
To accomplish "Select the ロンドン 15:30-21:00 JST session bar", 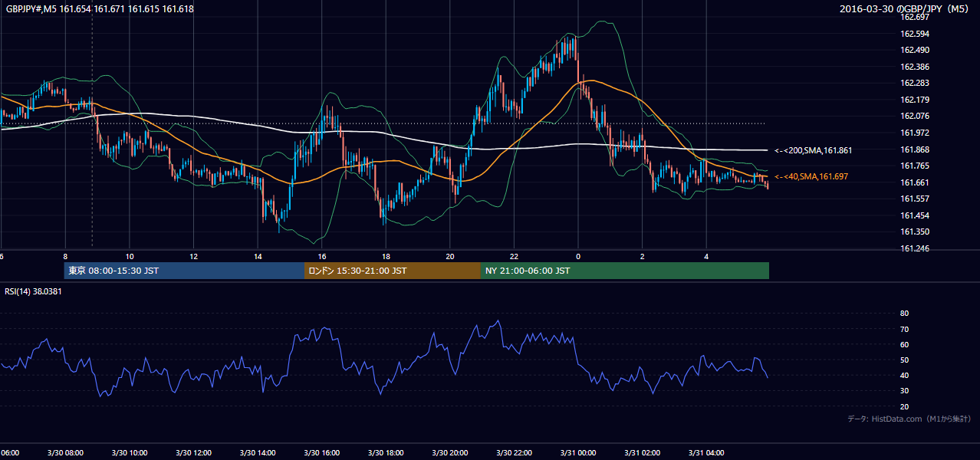I will pyautogui.click(x=393, y=271).
